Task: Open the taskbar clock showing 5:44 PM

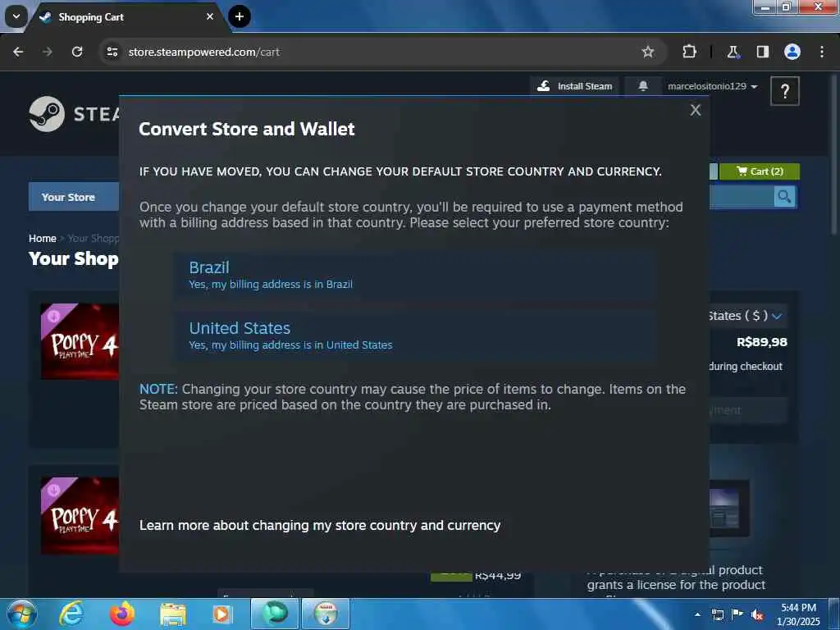Action: pos(798,614)
